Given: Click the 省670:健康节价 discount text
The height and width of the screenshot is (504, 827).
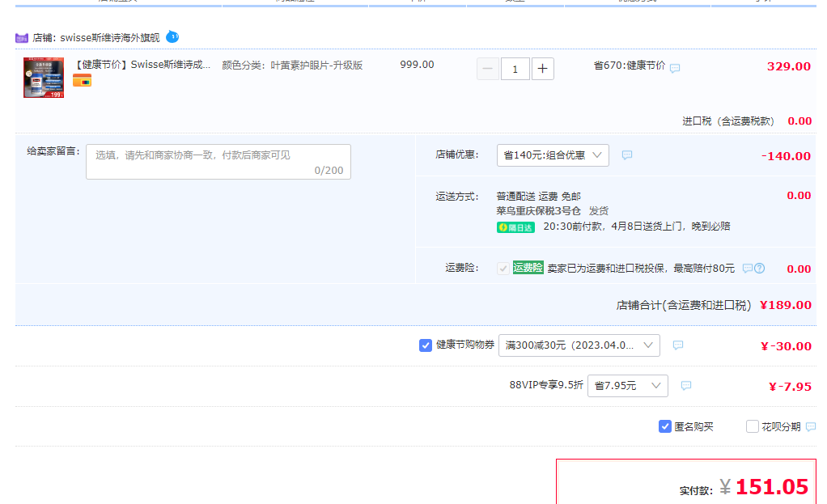Looking at the screenshot, I should point(630,66).
